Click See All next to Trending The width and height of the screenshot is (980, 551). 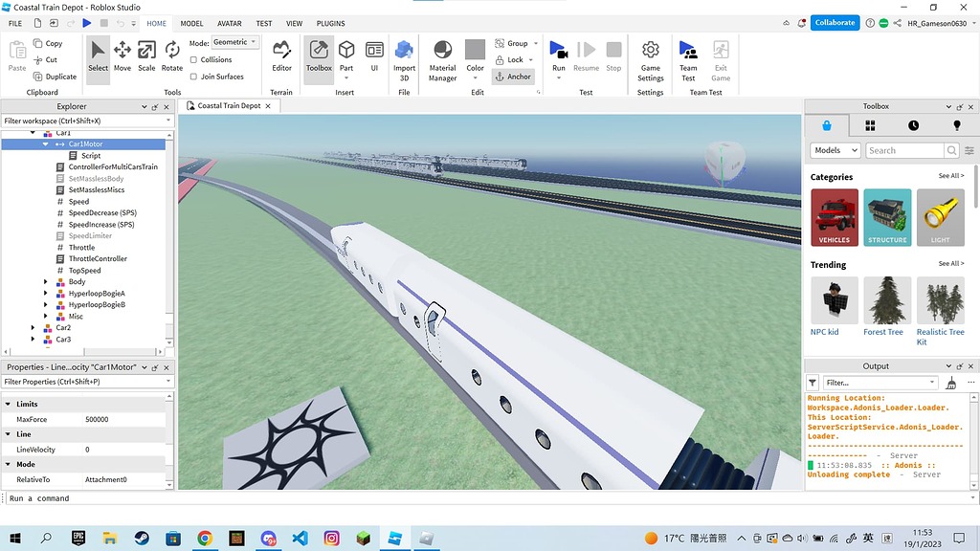(x=950, y=264)
